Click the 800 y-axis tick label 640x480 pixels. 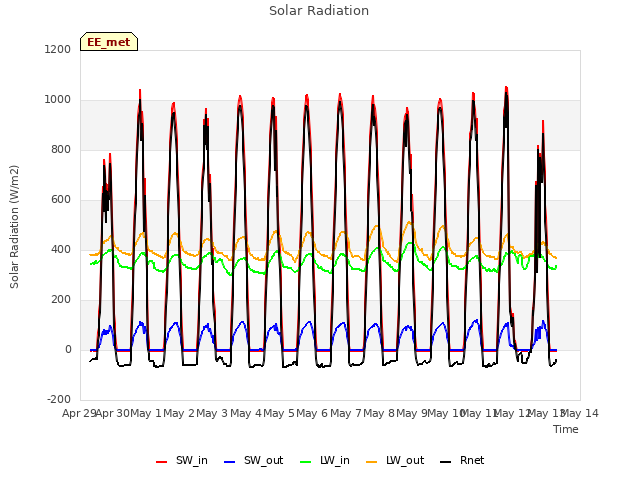pos(61,149)
